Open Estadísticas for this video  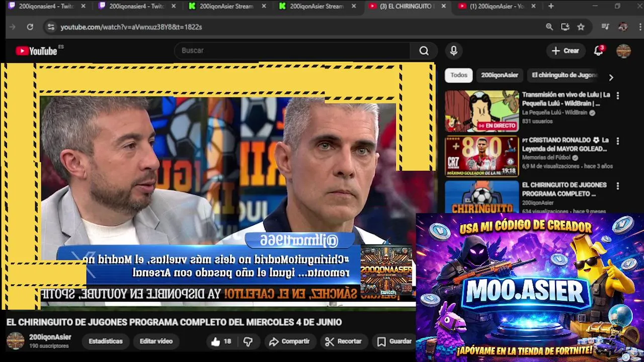pos(106,341)
